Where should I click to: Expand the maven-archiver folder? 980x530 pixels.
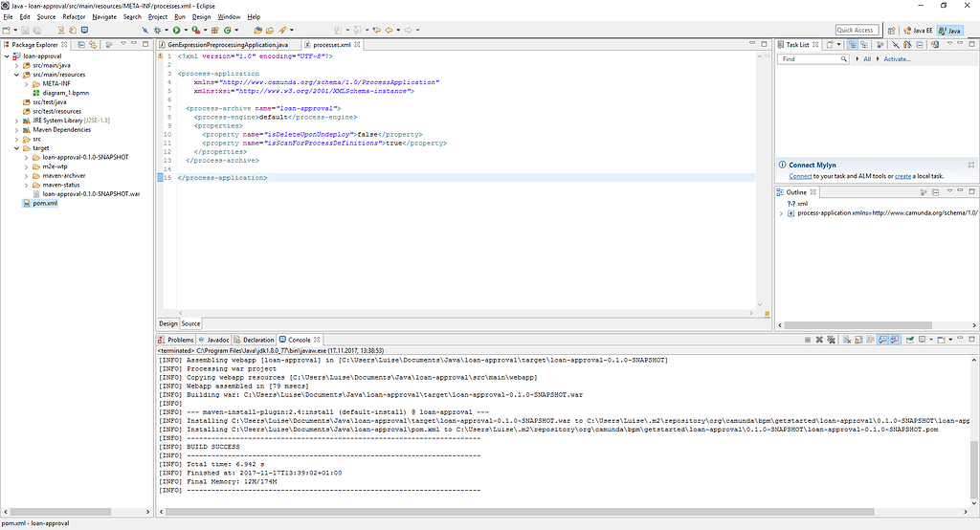click(x=25, y=175)
